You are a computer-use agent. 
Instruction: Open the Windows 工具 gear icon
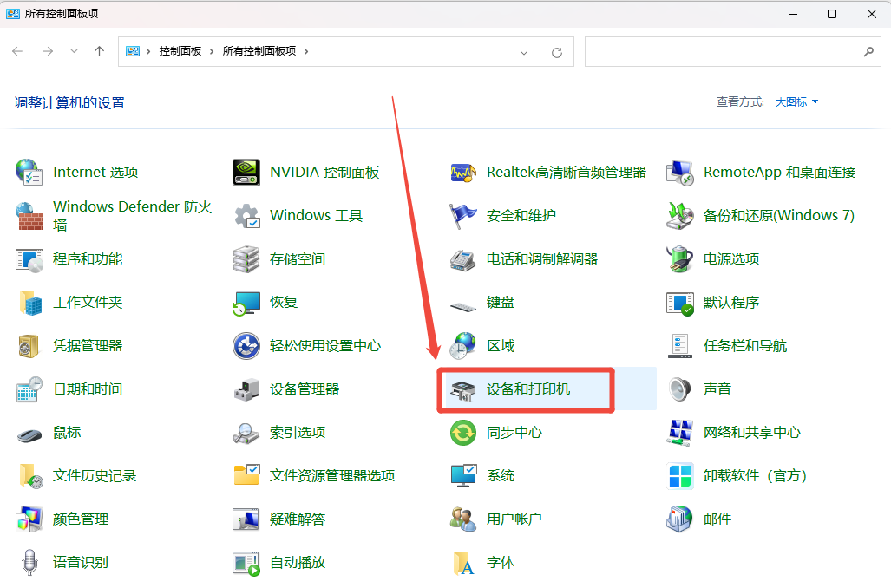tap(246, 216)
